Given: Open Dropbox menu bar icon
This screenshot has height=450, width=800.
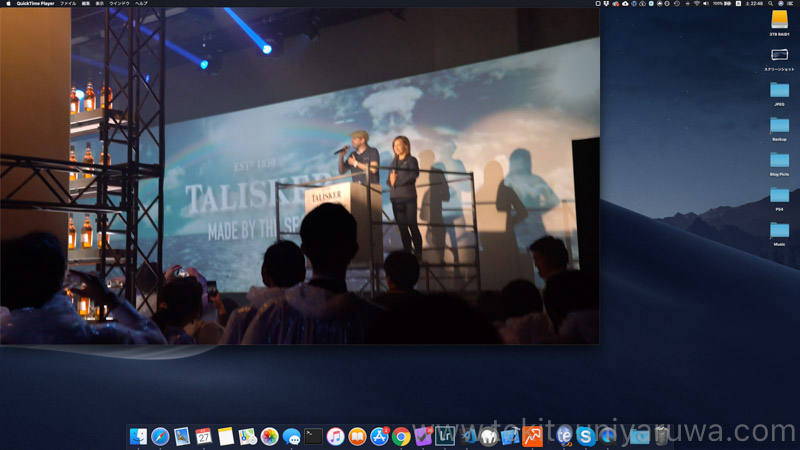Looking at the screenshot, I should (607, 3).
